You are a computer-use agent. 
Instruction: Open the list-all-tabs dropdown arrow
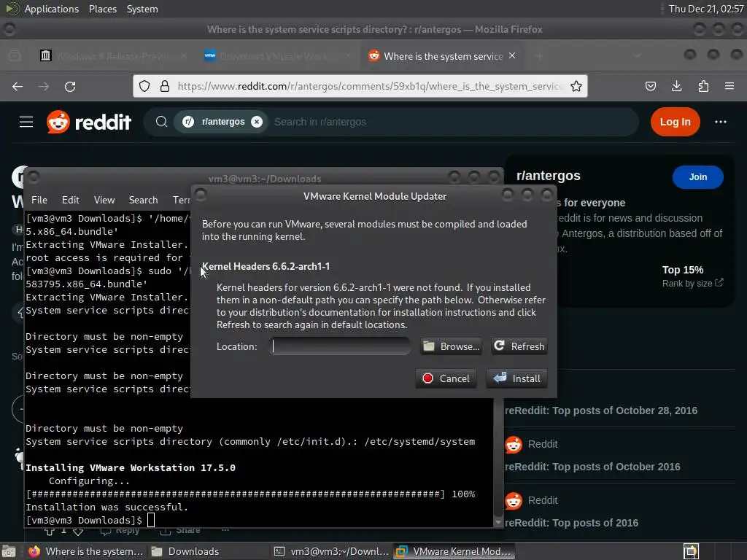click(x=636, y=56)
